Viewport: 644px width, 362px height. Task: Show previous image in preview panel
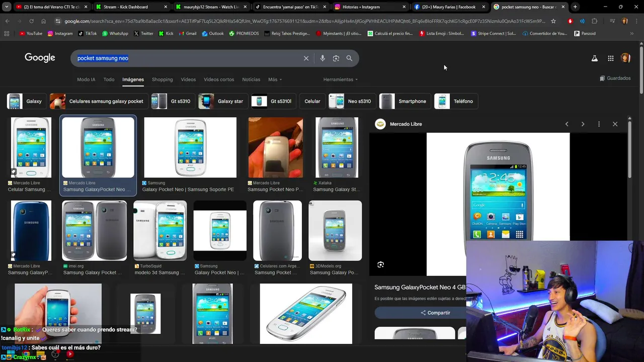tap(567, 124)
